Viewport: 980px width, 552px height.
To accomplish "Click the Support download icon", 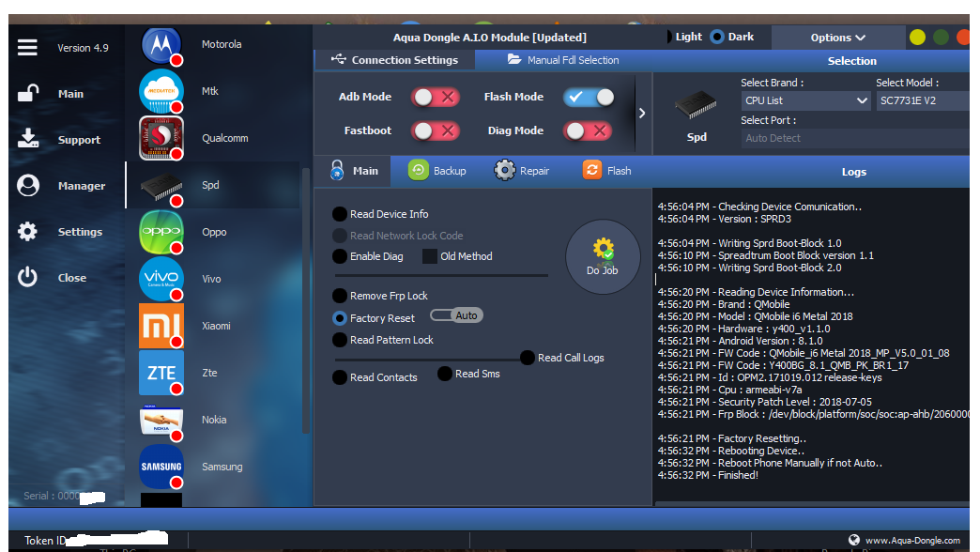I will click(28, 139).
